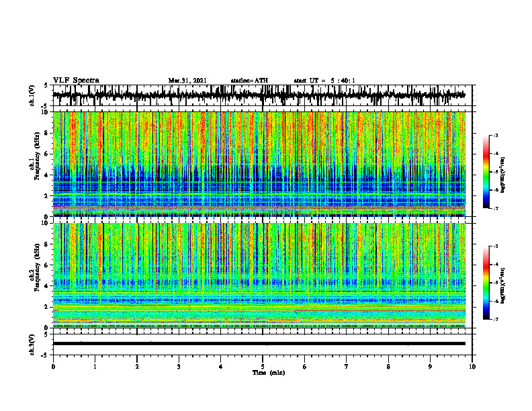The image size is (532, 411).
Task: Click the "Time (min)" axis label
Action: (269, 373)
